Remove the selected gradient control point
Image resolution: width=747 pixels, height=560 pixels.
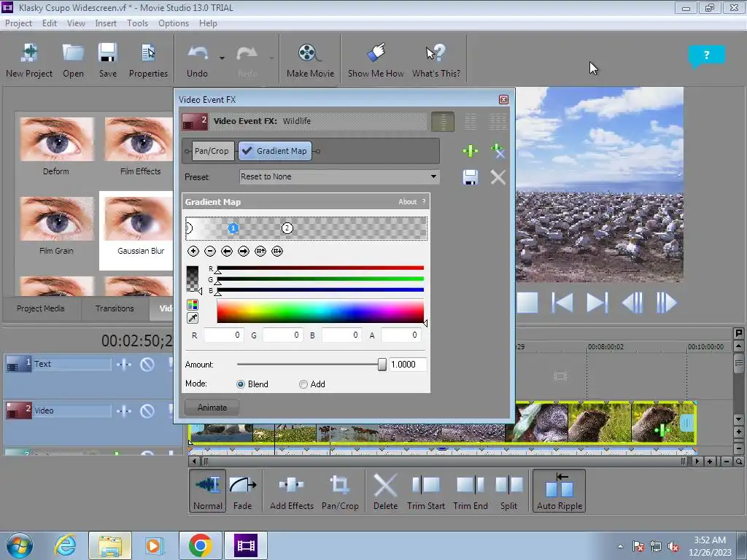pos(209,251)
